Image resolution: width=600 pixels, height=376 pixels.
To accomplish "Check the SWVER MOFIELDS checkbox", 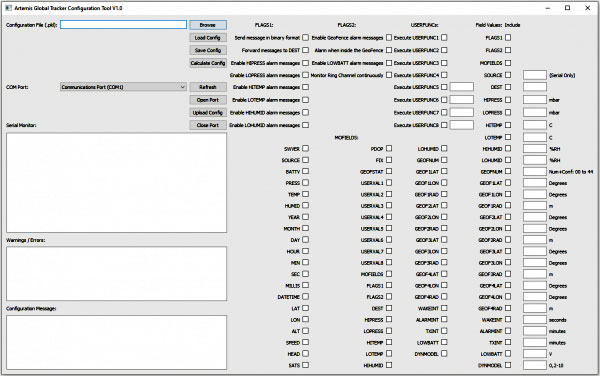I will [305, 148].
